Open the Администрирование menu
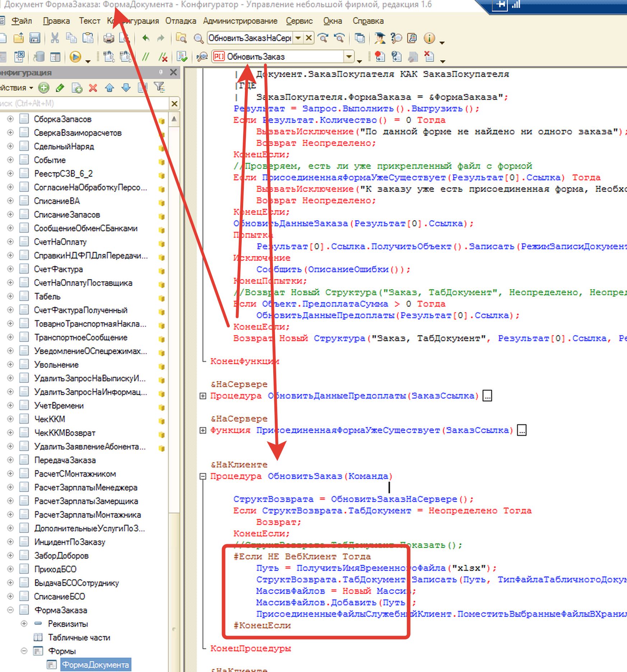 (x=240, y=21)
